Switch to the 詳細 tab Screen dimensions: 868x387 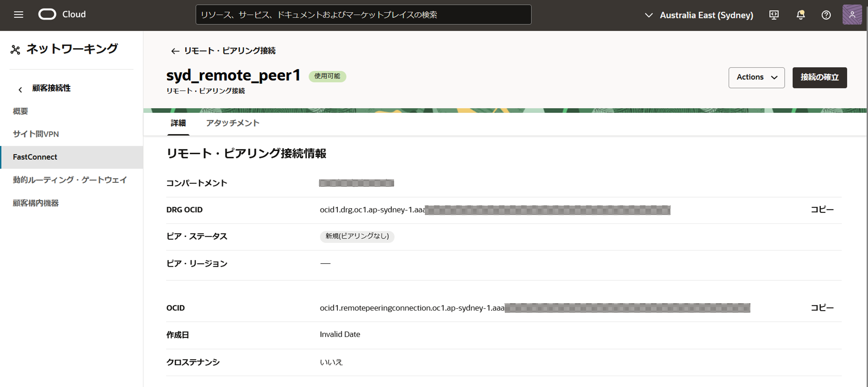click(178, 123)
